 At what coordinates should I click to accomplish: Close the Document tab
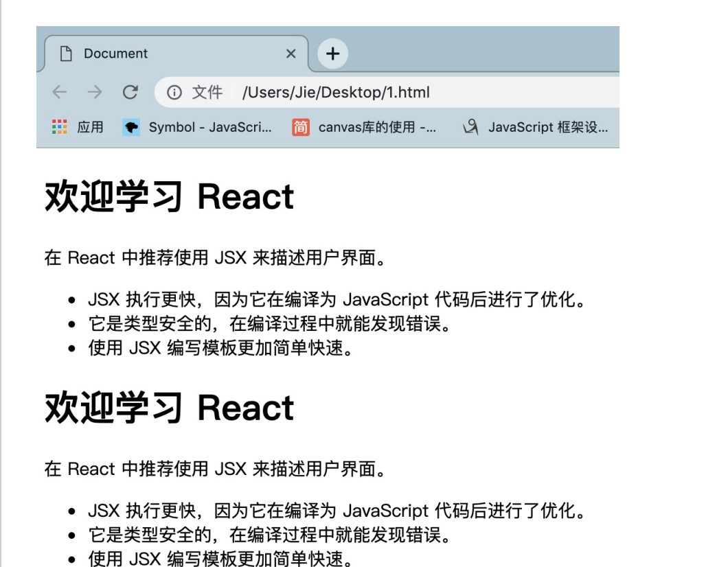click(291, 54)
